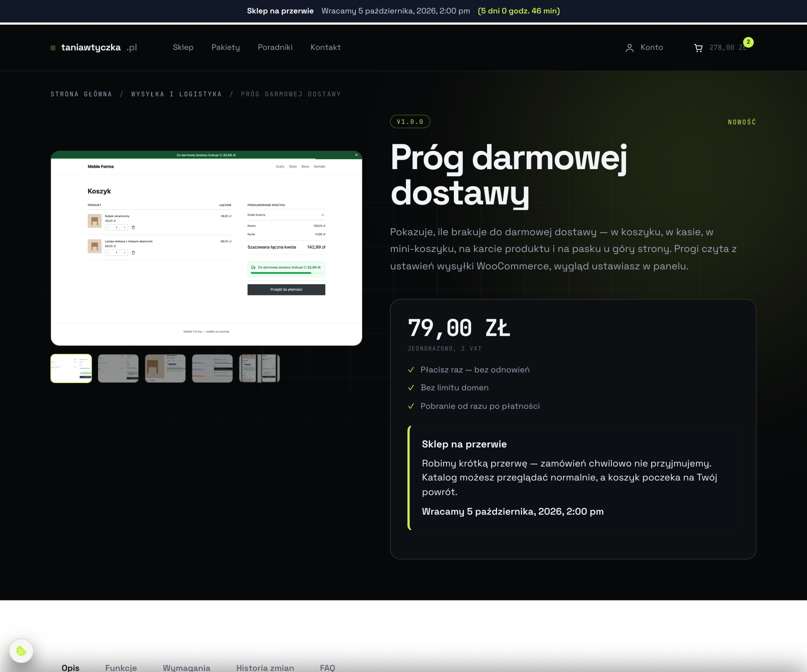Open Kontakt page from header
The height and width of the screenshot is (672, 807).
coord(326,47)
